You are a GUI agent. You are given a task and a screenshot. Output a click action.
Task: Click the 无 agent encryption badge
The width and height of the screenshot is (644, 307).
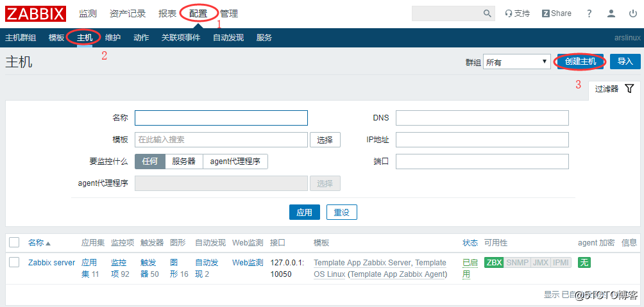tap(584, 263)
